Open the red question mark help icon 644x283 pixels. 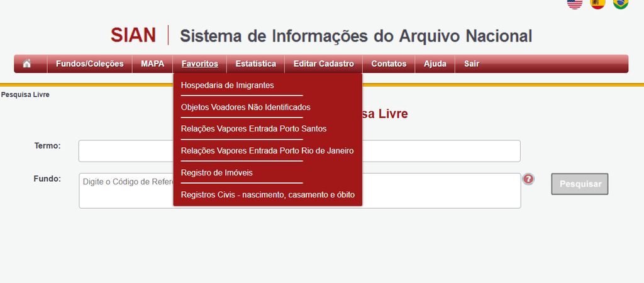coord(528,179)
